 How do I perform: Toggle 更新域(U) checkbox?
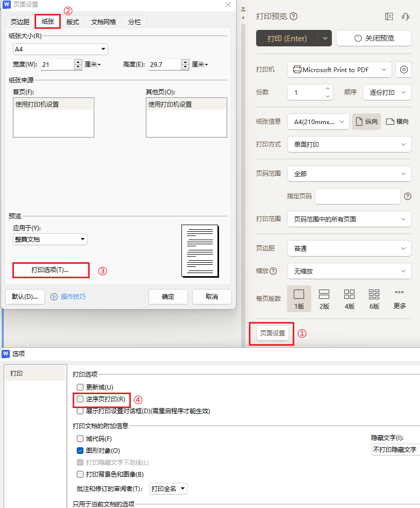click(x=80, y=387)
